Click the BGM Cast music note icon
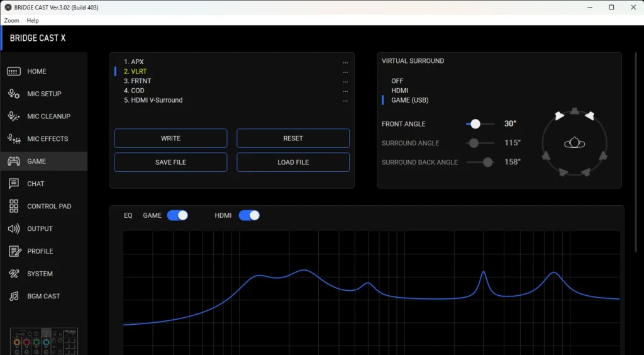The width and height of the screenshot is (644, 355). pyautogui.click(x=14, y=296)
